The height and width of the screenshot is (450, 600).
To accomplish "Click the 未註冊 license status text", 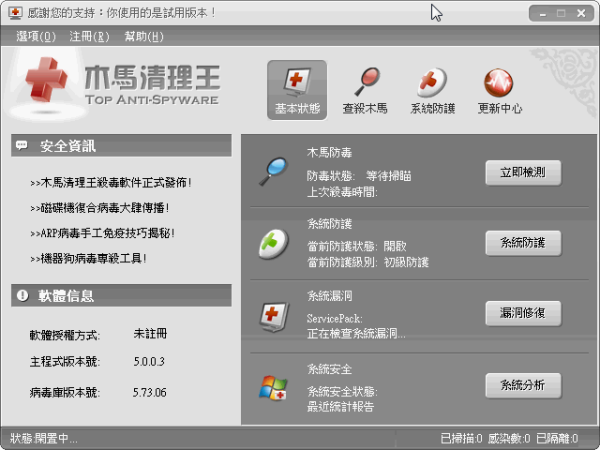I will (150, 334).
